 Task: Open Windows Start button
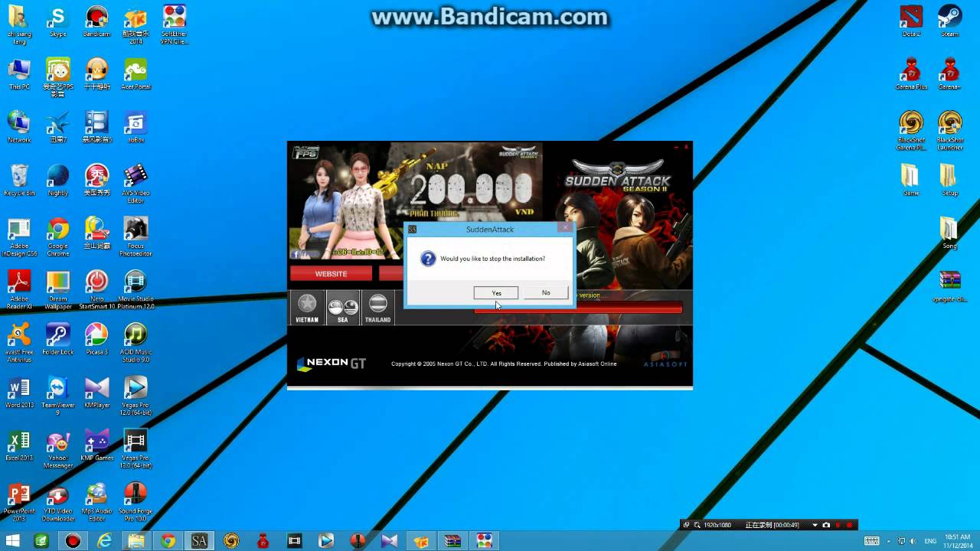[x=13, y=541]
